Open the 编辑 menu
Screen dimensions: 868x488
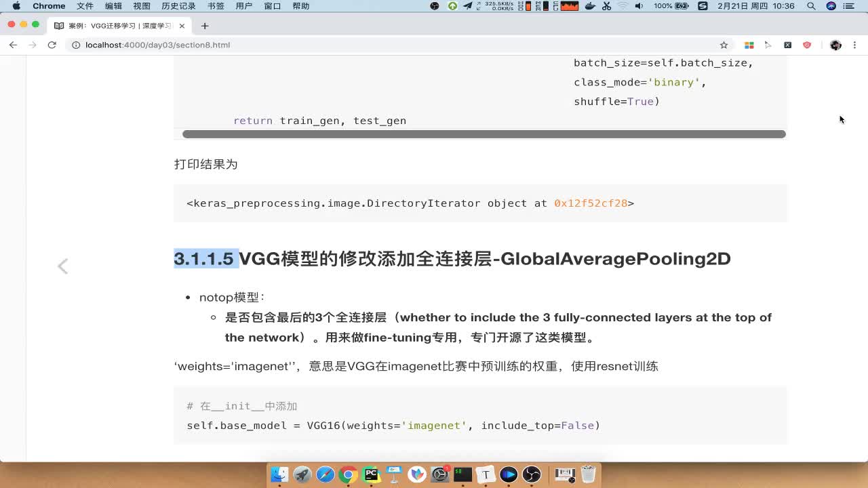113,6
